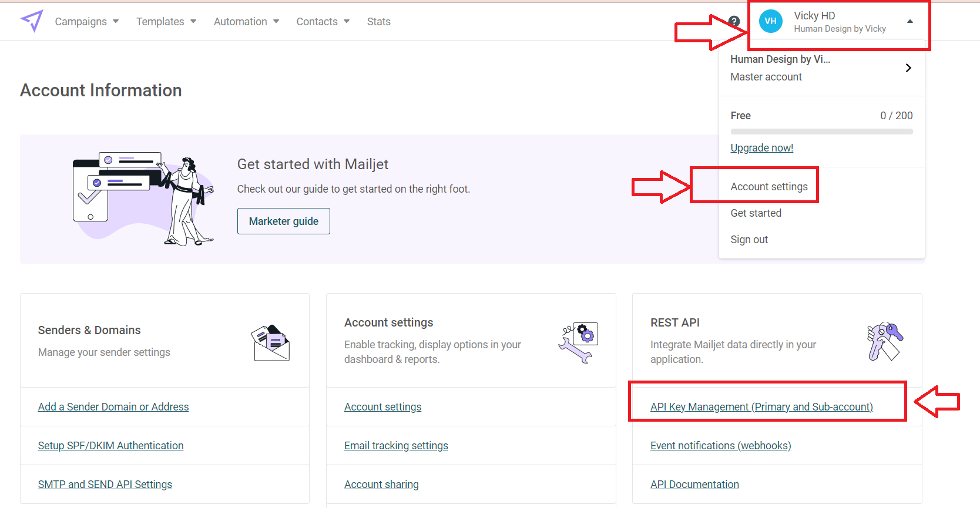Screen dimensions: 980x508
Task: Go to the Stats page
Action: (x=378, y=22)
